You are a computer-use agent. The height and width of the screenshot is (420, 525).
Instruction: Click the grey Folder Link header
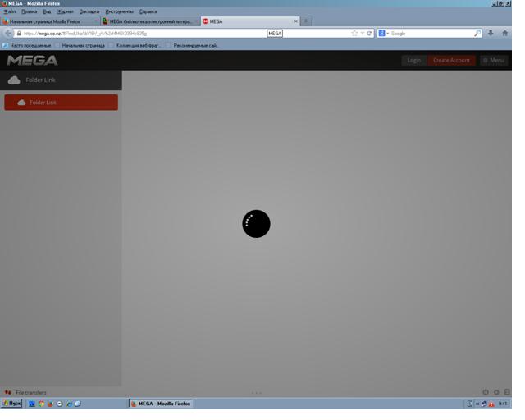(61, 80)
